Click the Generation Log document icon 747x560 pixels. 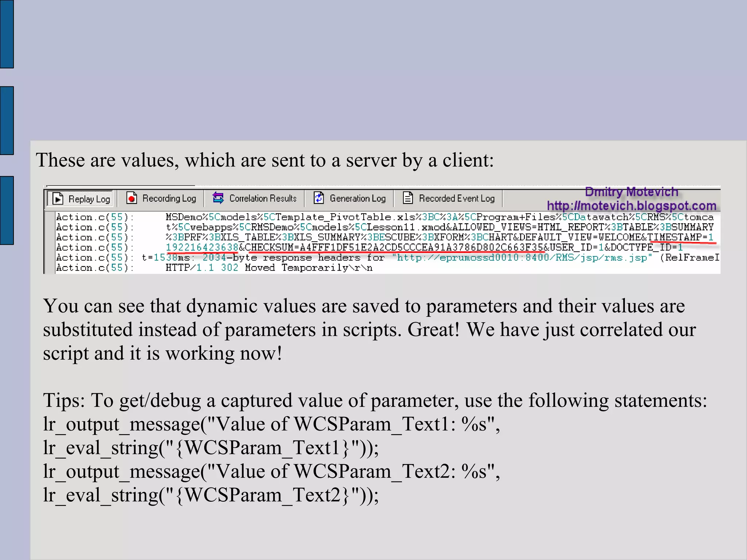tap(319, 198)
